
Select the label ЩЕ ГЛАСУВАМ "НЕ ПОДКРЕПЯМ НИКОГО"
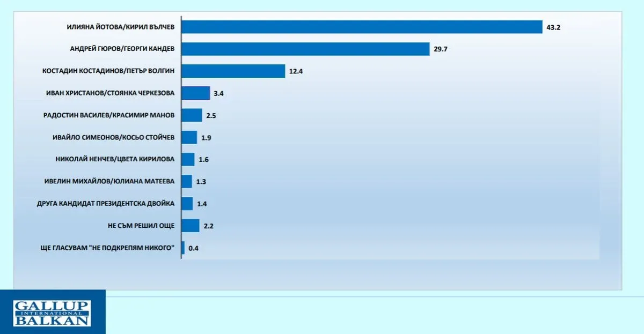[x=107, y=248]
